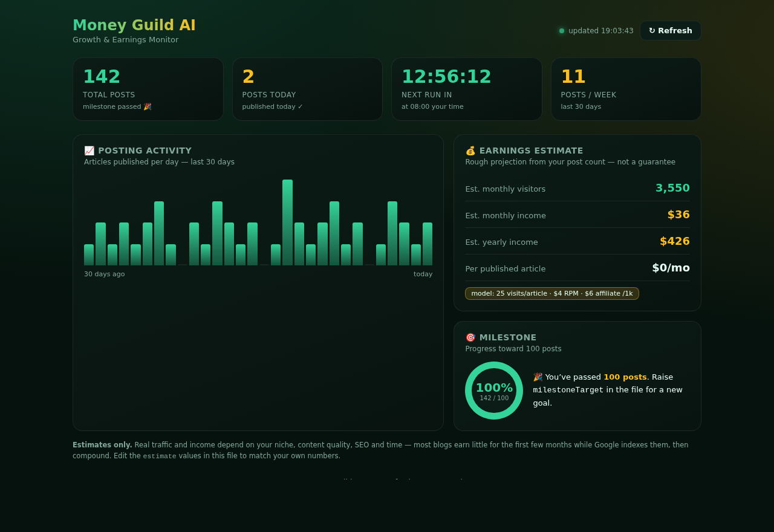Click the 'today' axis label
The width and height of the screenshot is (774, 532).
click(x=423, y=274)
